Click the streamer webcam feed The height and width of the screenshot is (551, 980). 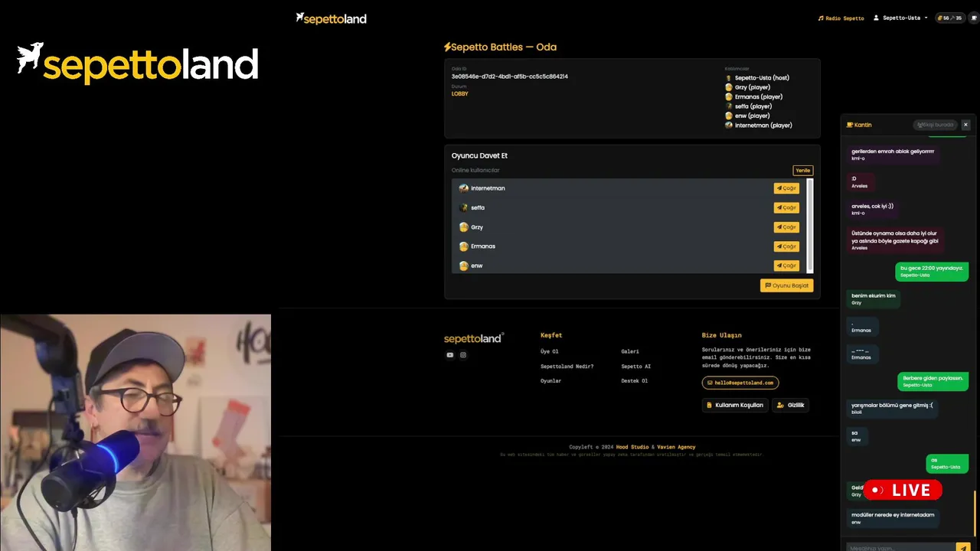tap(136, 432)
